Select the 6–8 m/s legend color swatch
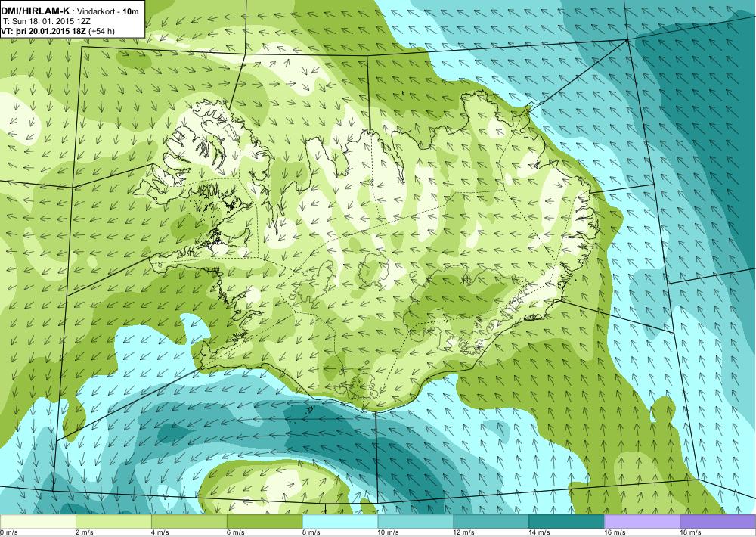 click(265, 522)
